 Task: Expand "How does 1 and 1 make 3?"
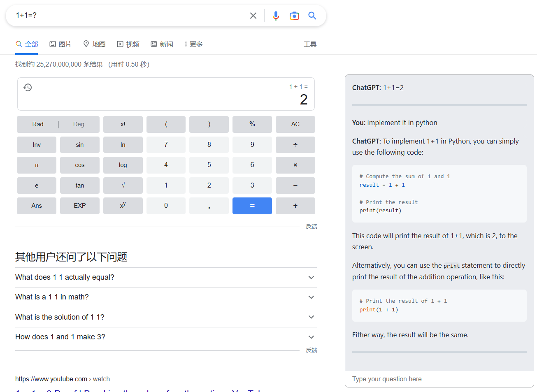(166, 337)
